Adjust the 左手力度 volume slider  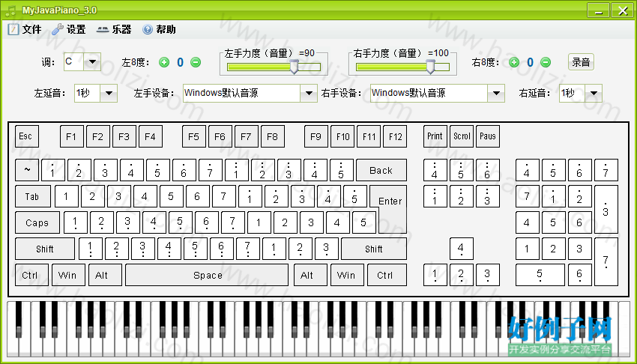294,67
